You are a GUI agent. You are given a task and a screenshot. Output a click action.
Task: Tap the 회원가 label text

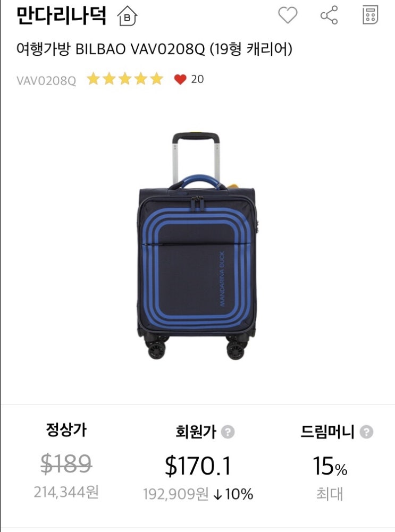point(196,432)
